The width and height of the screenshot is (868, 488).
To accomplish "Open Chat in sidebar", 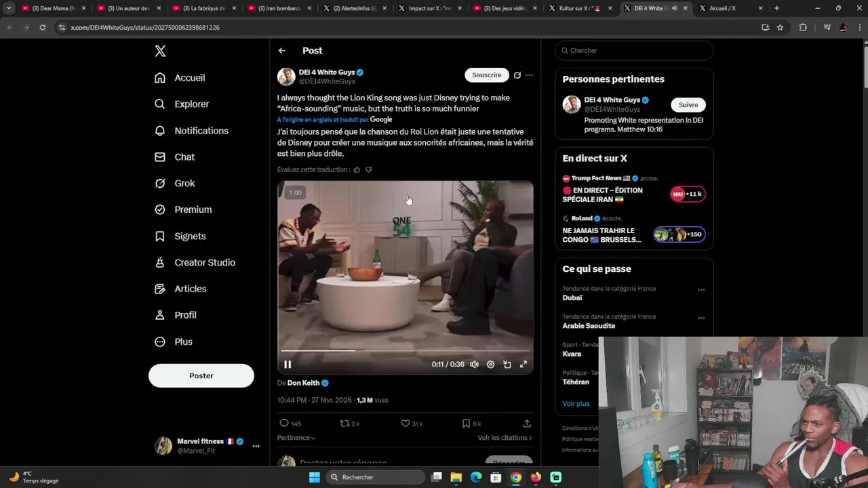I will pos(174,157).
